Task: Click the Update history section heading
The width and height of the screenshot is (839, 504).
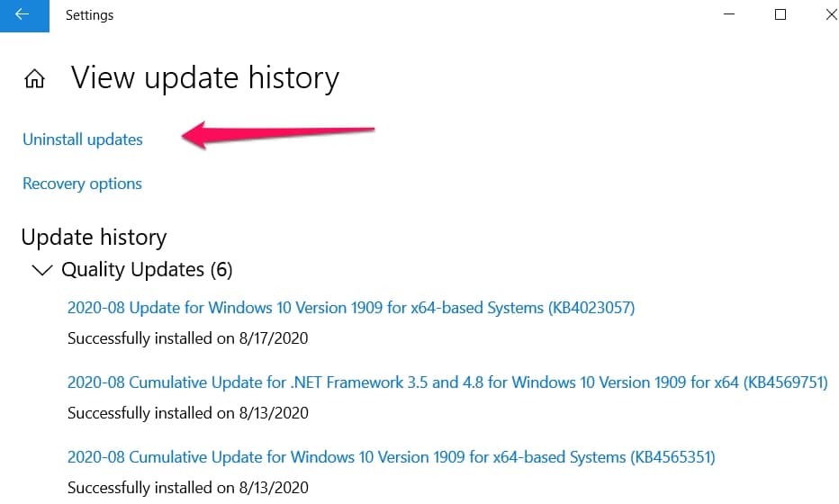Action: [95, 238]
